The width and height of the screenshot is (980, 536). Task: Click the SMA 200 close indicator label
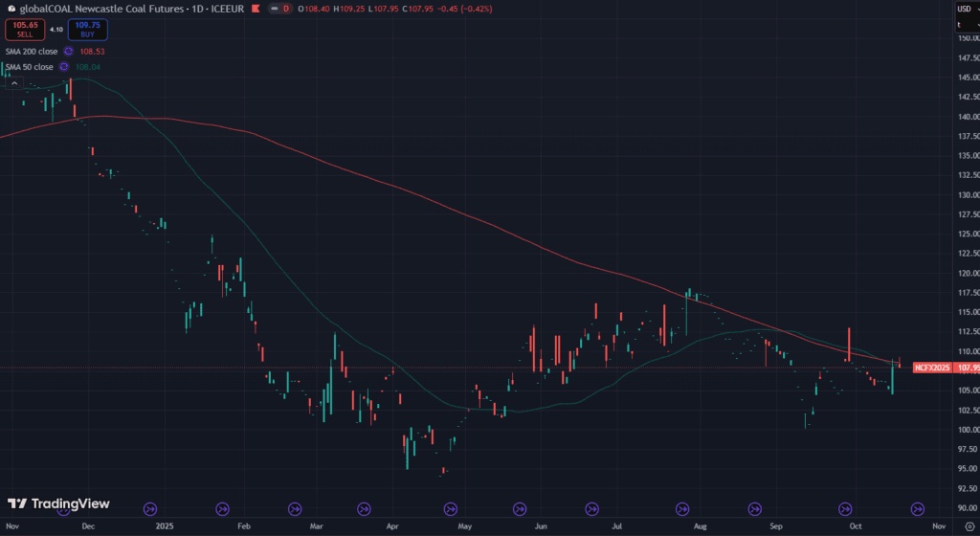(30, 51)
